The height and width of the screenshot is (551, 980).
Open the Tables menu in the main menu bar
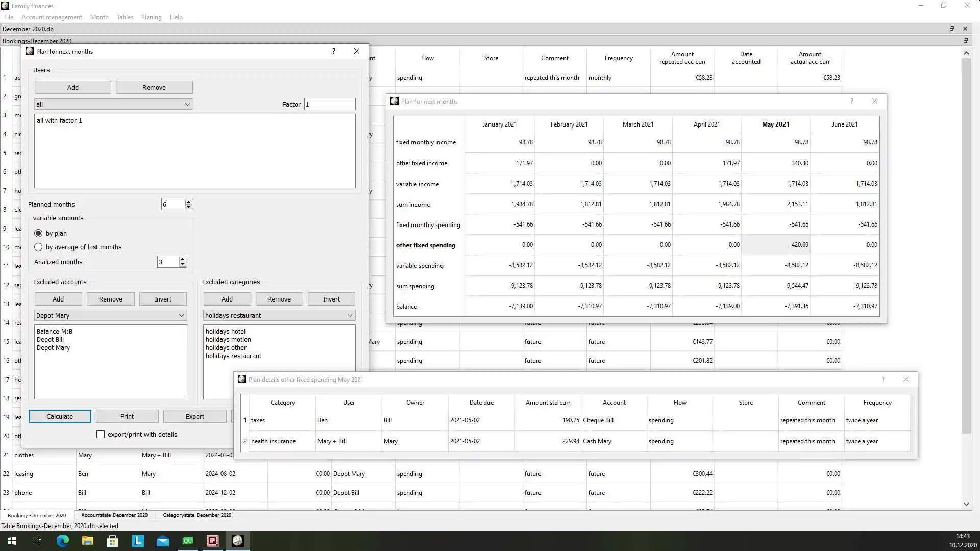[124, 17]
